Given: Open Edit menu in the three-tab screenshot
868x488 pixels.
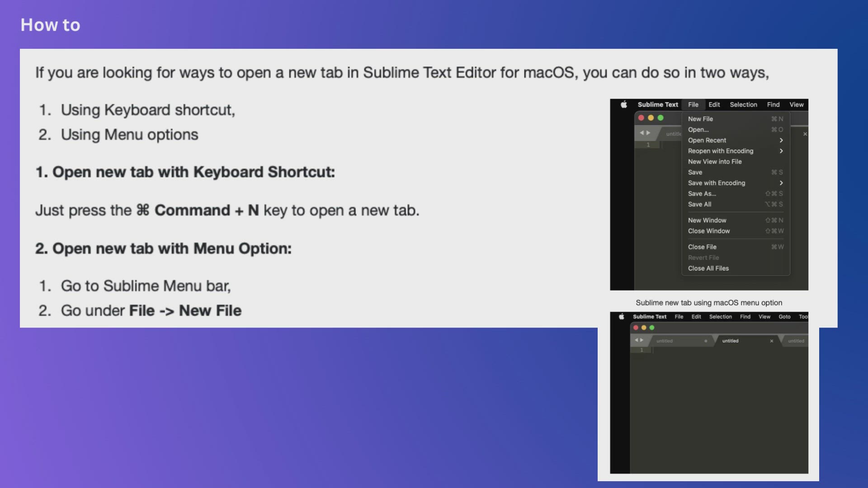Looking at the screenshot, I should 696,317.
